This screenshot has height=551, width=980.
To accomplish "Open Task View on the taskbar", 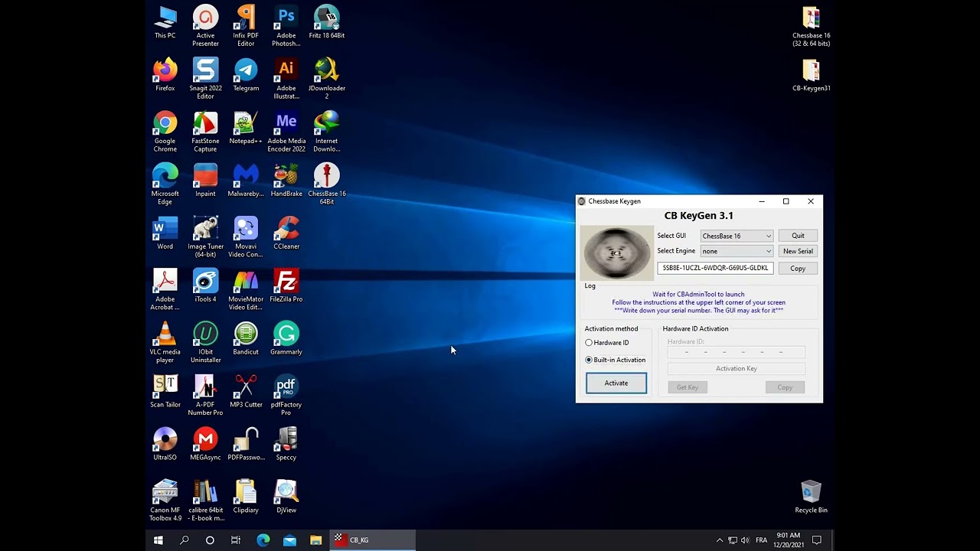I will coord(236,540).
